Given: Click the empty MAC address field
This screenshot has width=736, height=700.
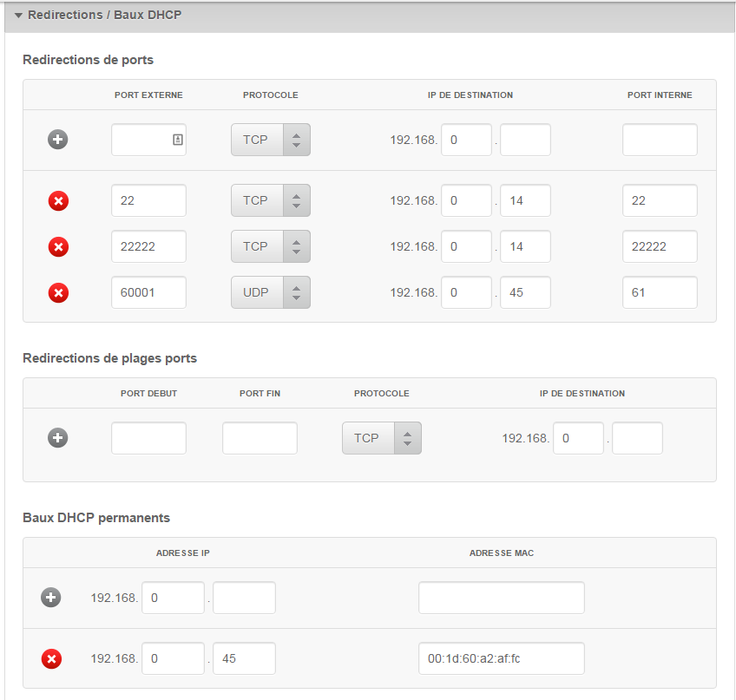Looking at the screenshot, I should coord(501,598).
